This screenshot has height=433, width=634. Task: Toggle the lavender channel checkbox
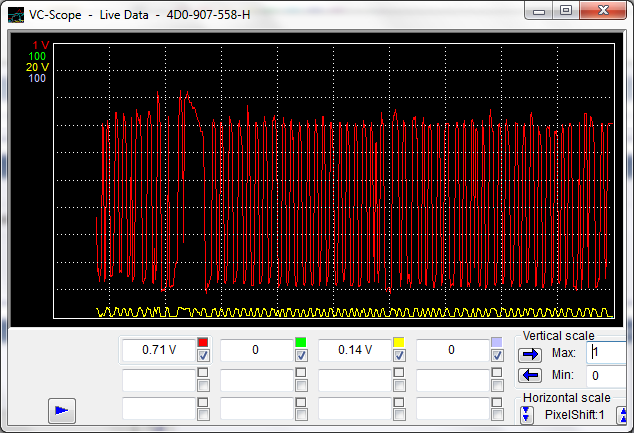497,356
